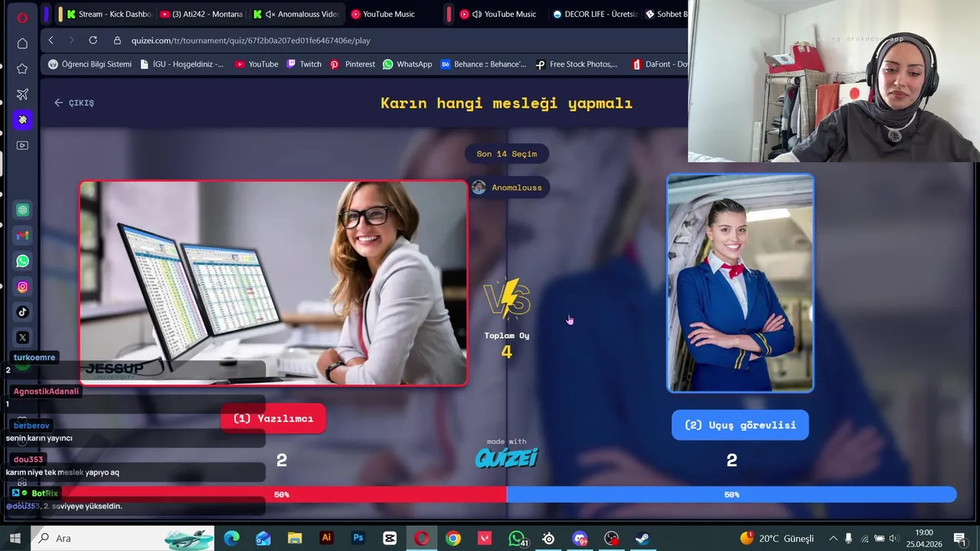Viewport: 980px width, 551px height.
Task: Open Öğrenci Bilgi Sistemi bookmark
Action: click(90, 64)
